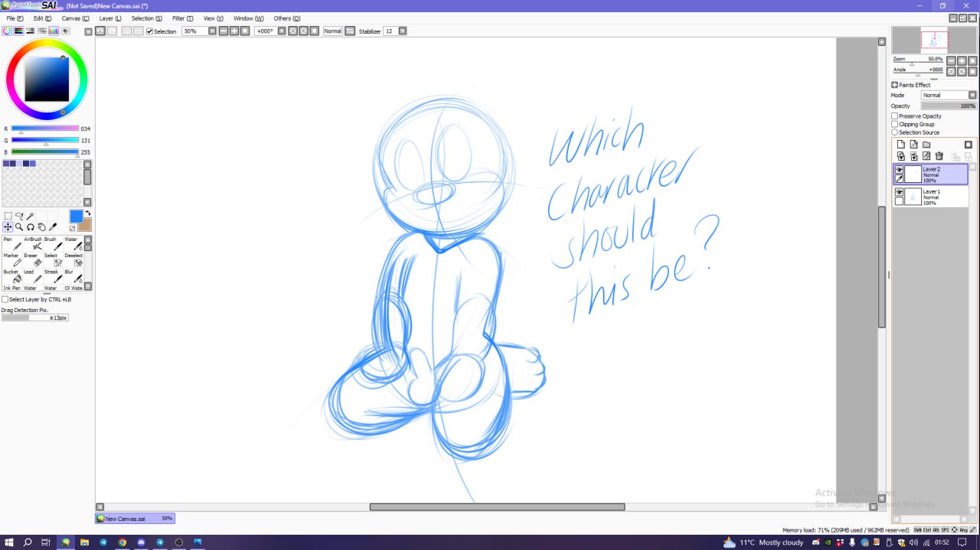The image size is (980, 550).
Task: Open the Canvas menu
Action: [x=75, y=18]
